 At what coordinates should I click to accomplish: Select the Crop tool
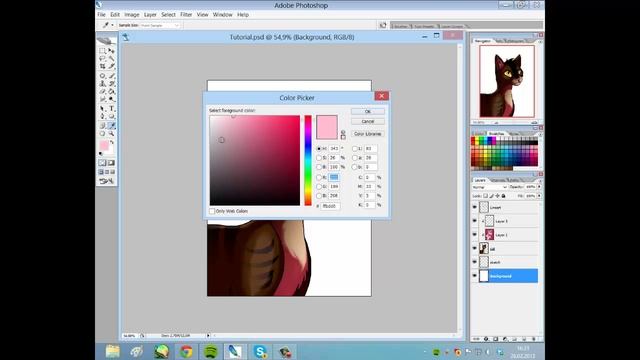(x=102, y=66)
